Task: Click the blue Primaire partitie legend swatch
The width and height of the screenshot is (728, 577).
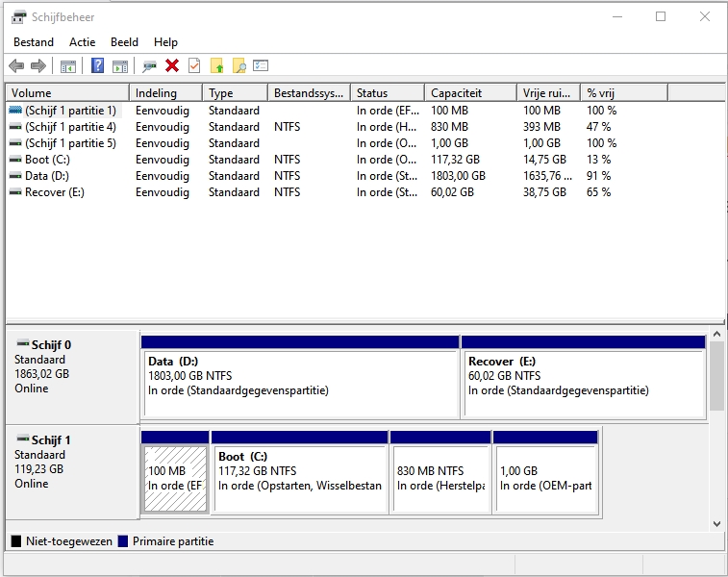Action: point(123,541)
